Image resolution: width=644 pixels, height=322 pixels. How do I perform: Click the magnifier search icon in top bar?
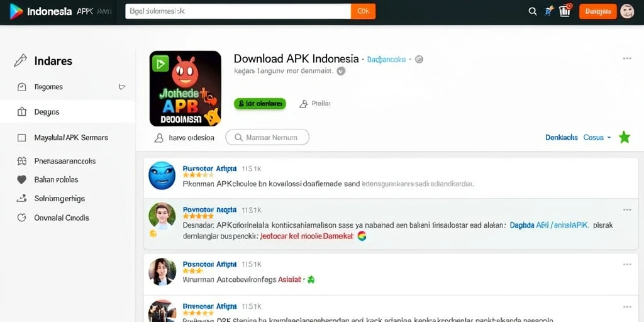(x=532, y=11)
